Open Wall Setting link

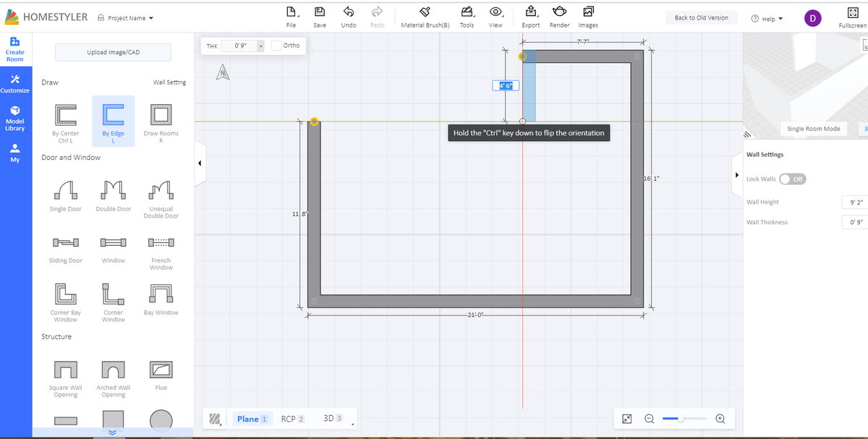pos(169,82)
